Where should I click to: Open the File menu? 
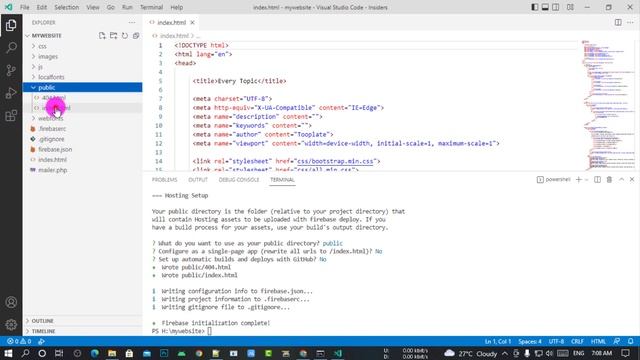click(24, 7)
